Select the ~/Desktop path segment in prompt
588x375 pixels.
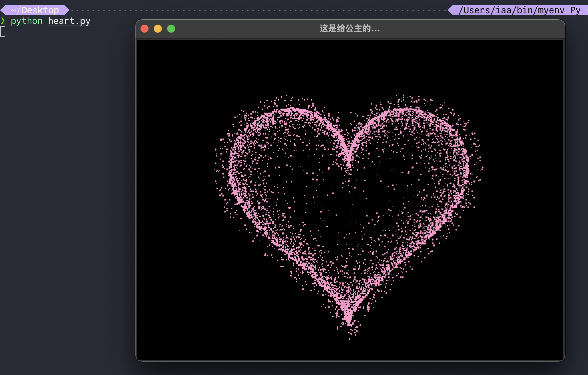(35, 10)
